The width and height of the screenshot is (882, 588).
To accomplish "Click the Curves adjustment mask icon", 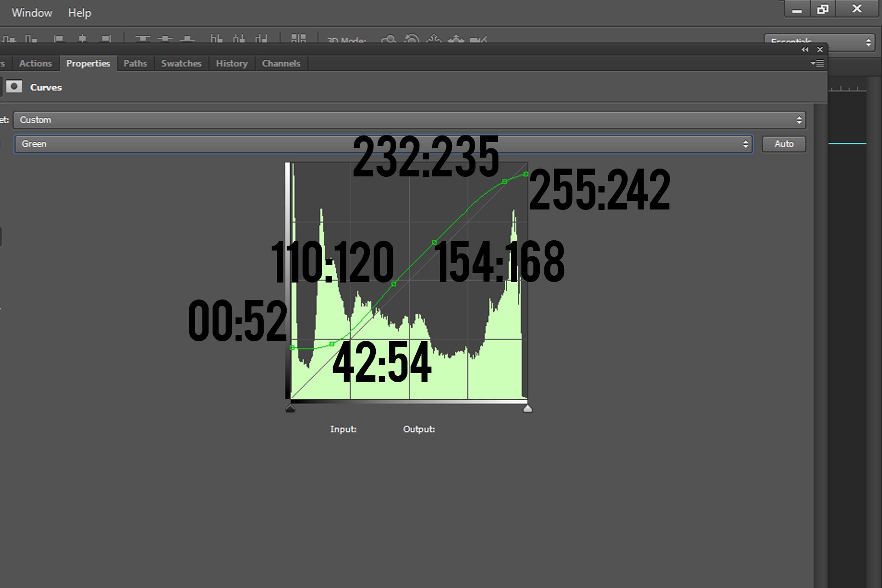I will tap(14, 86).
